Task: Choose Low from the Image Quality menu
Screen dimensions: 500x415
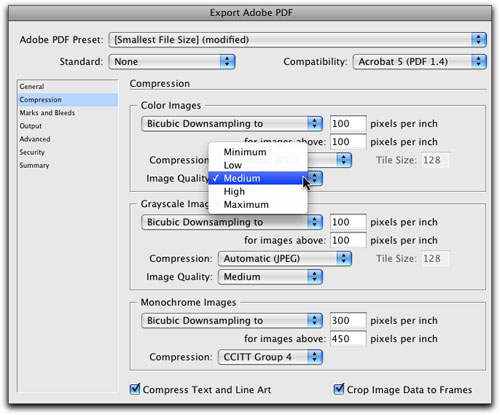Action: tap(258, 165)
